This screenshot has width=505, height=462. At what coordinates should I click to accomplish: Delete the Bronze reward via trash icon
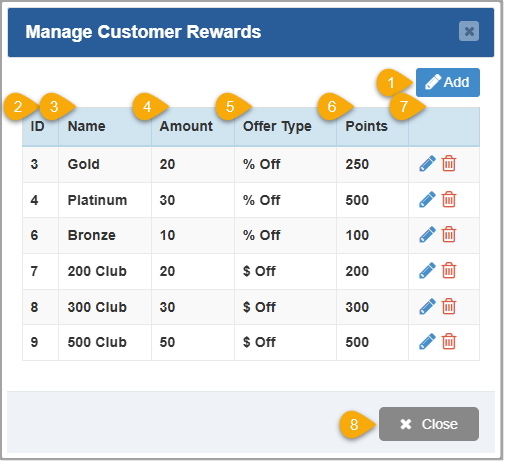(449, 235)
